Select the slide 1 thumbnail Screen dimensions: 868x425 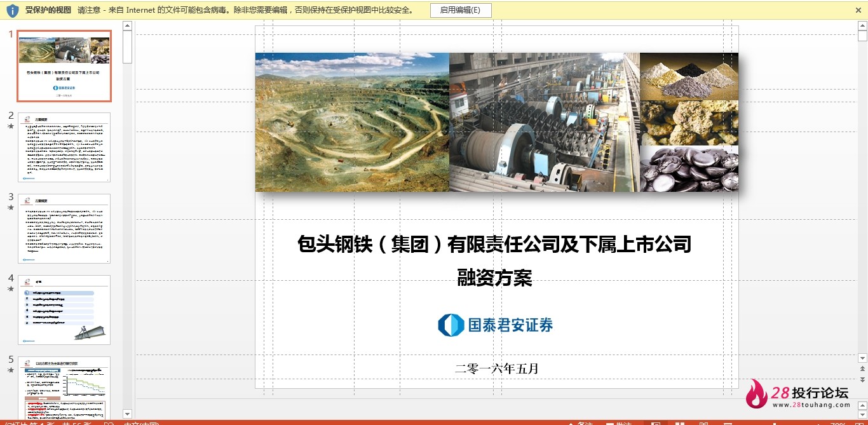pyautogui.click(x=64, y=66)
